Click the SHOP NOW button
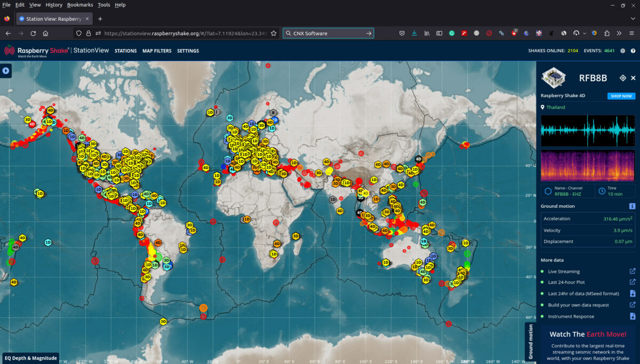The width and height of the screenshot is (640, 364). [x=621, y=96]
